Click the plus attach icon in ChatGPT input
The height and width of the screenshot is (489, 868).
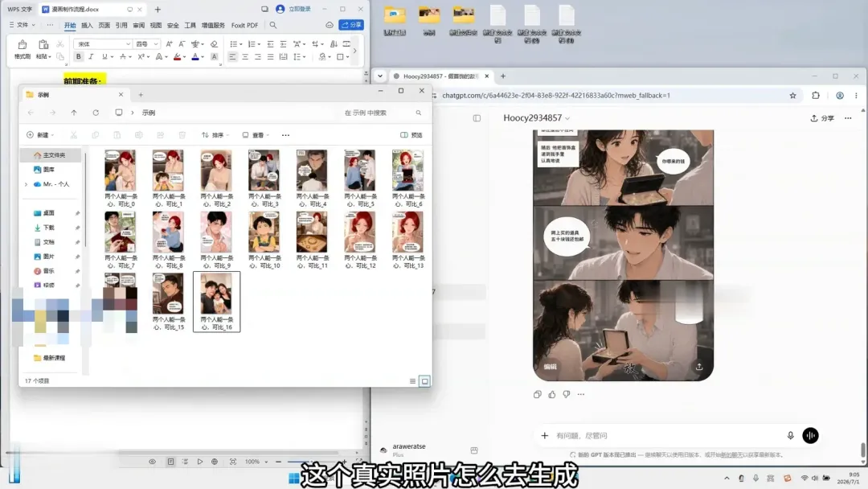545,435
